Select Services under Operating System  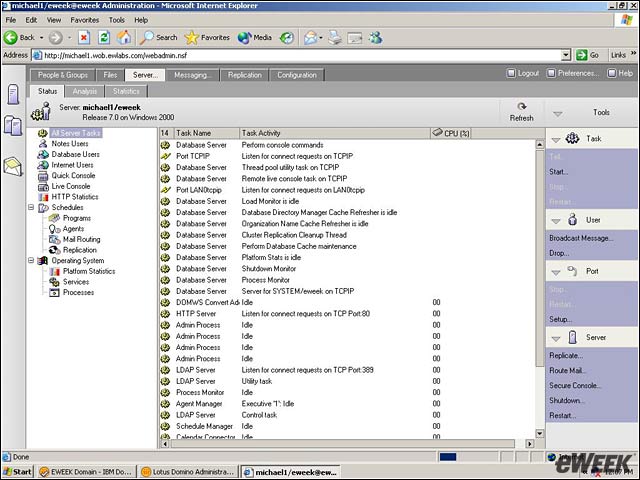click(76, 282)
